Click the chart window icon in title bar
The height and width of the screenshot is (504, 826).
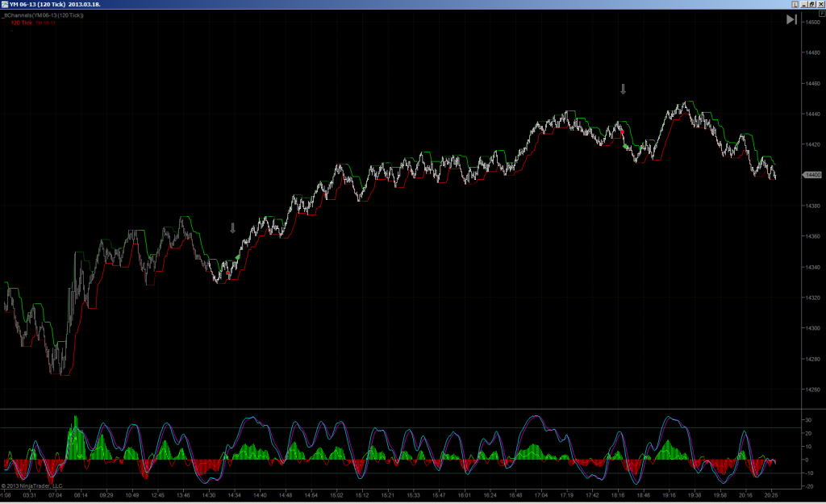(5, 4)
